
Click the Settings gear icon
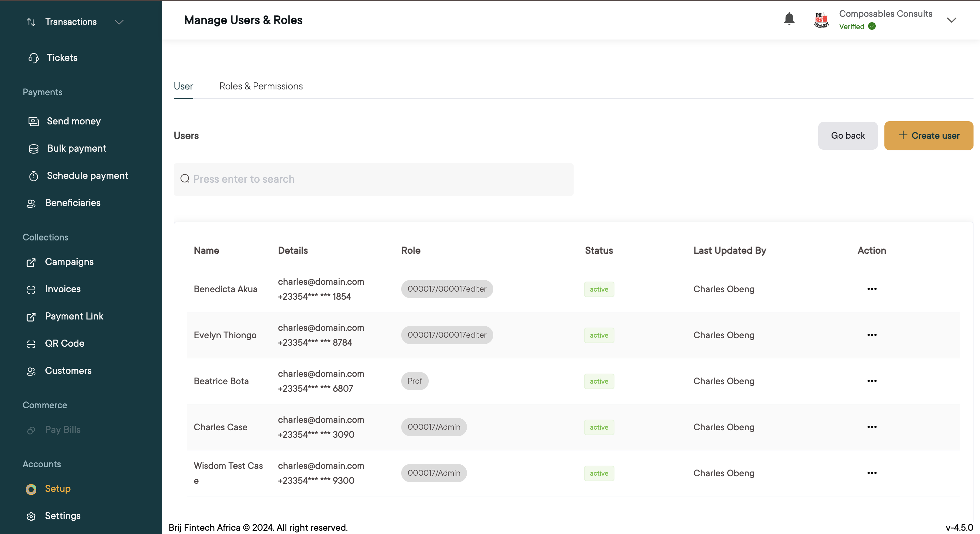click(x=31, y=516)
